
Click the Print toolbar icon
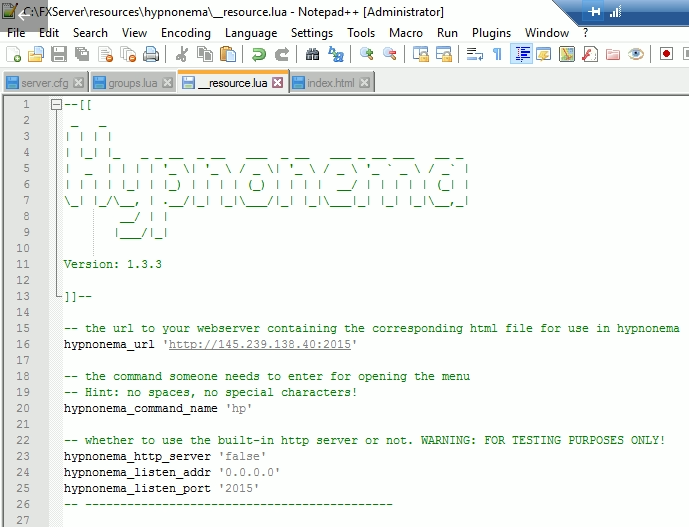click(151, 55)
